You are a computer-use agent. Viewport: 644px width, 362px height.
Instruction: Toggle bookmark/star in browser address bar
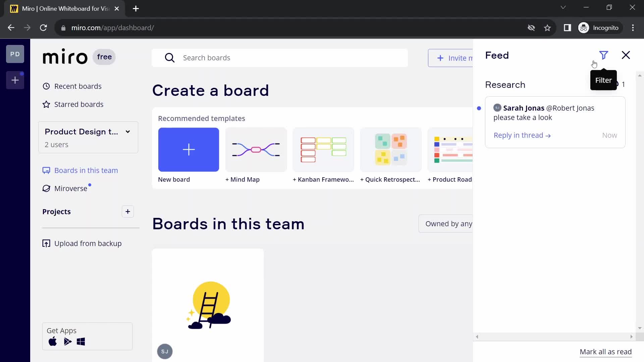point(548,28)
